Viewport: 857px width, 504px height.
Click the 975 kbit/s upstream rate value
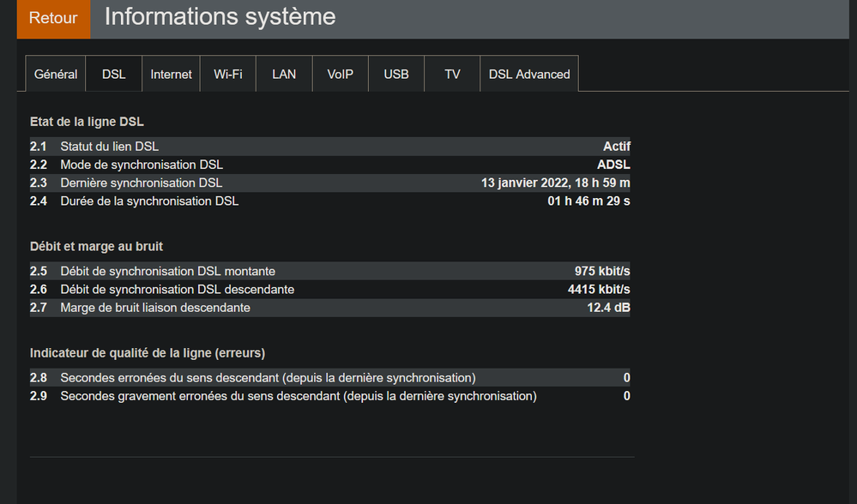601,271
